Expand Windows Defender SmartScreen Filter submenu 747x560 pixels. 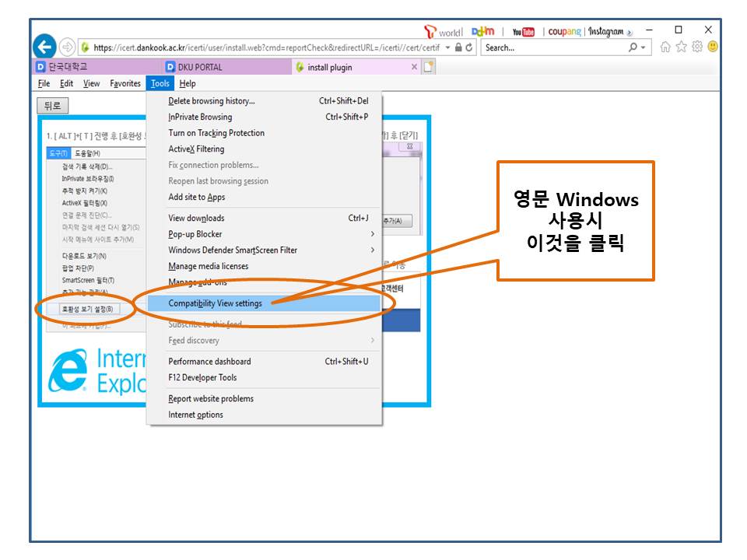pos(372,250)
